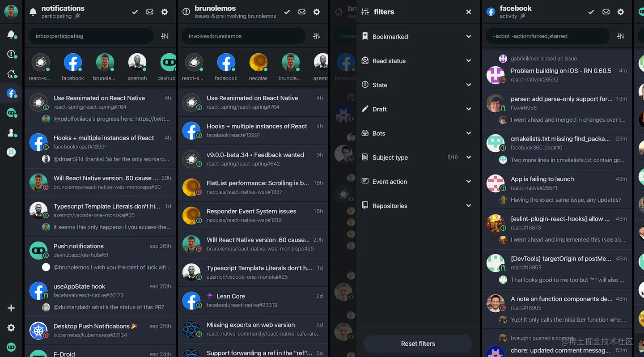Mark notifications column as read envelope
The image size is (644, 357).
pyautogui.click(x=150, y=12)
